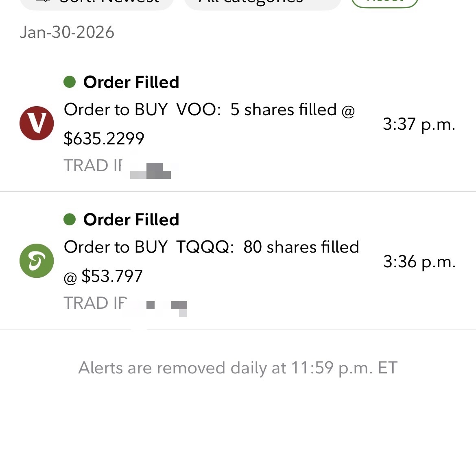Click the alerts removed daily notice
Screen dimensions: 476x456
coord(238,368)
